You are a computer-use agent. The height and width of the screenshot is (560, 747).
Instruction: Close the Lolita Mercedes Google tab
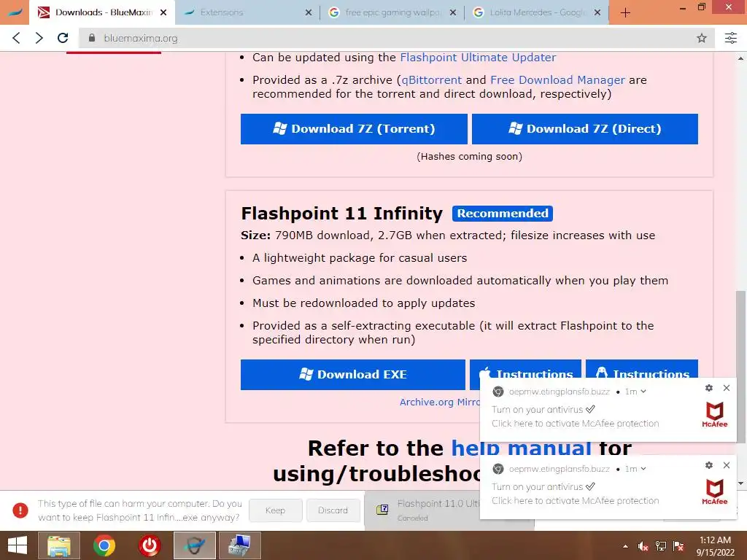coord(597,13)
